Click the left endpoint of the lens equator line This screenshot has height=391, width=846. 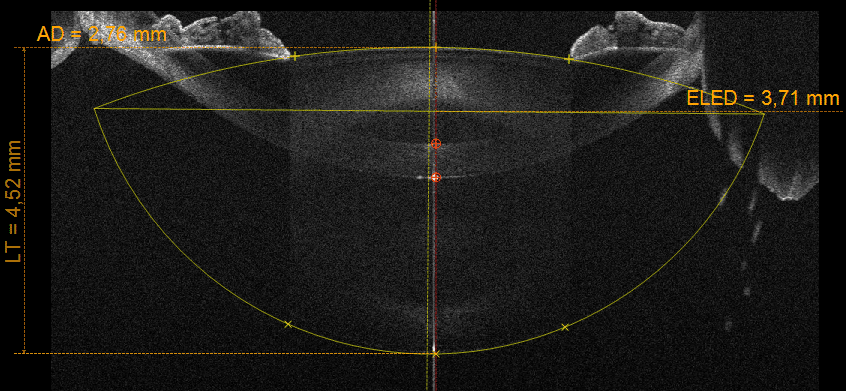[94, 108]
